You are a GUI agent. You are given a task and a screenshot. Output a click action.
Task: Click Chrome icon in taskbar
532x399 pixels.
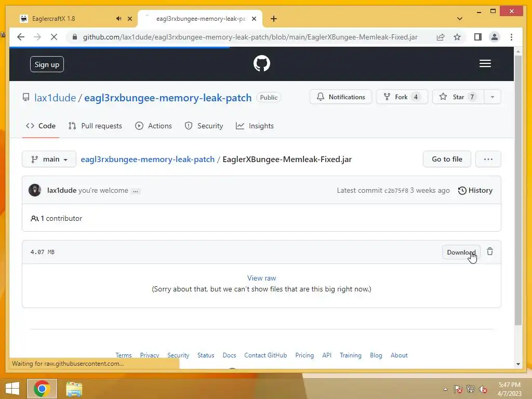click(x=42, y=389)
